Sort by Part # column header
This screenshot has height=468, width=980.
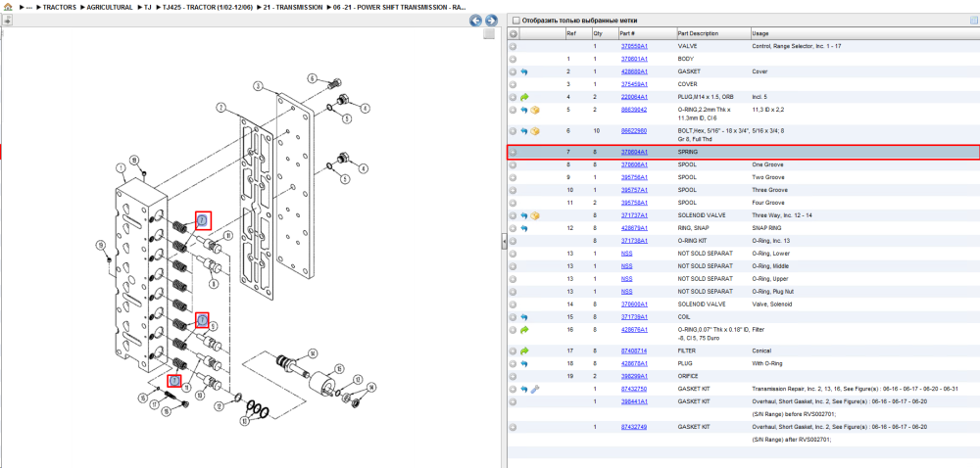tap(627, 33)
